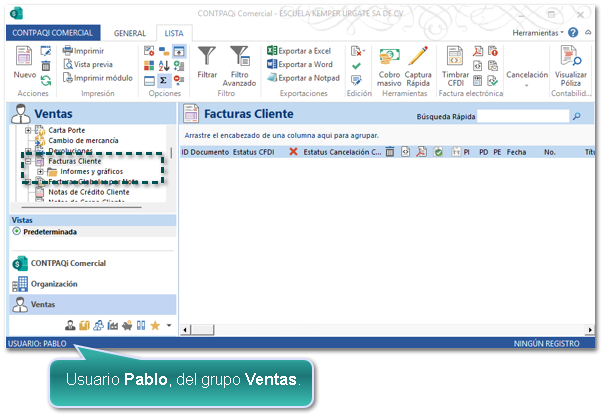Click Imprimir printer button

click(x=83, y=51)
